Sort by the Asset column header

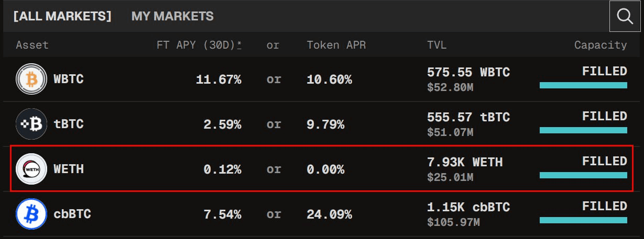click(x=32, y=45)
